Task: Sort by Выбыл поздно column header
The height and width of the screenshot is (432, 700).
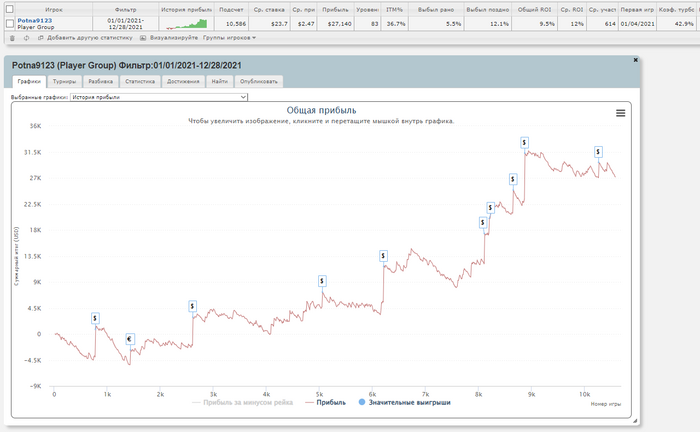Action: [x=488, y=9]
